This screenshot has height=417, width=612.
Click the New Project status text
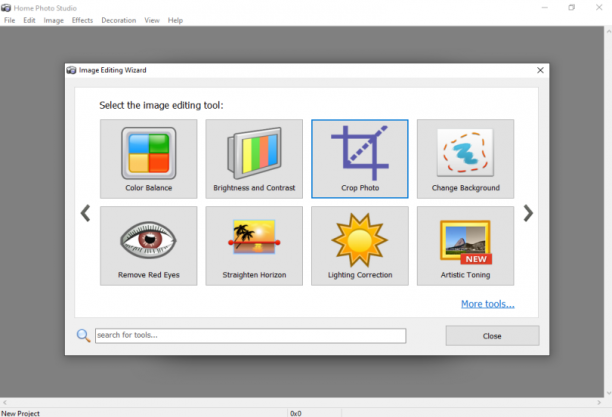(20, 413)
